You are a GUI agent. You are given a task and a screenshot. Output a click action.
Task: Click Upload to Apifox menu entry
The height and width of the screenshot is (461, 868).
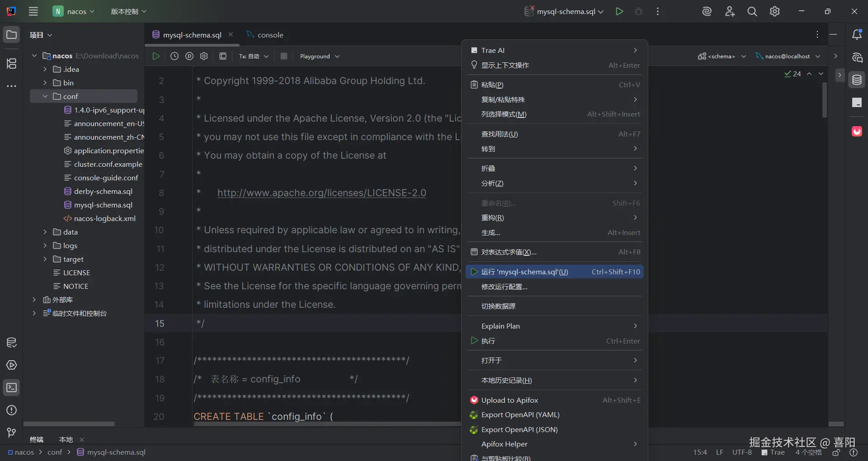click(555, 400)
